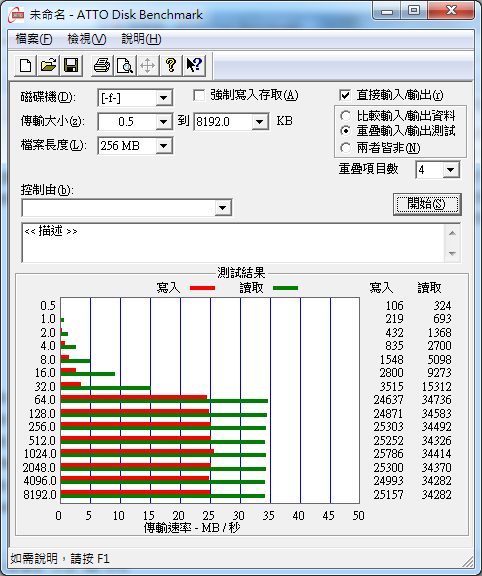Click the read value 15312
The height and width of the screenshot is (576, 482).
tap(436, 386)
